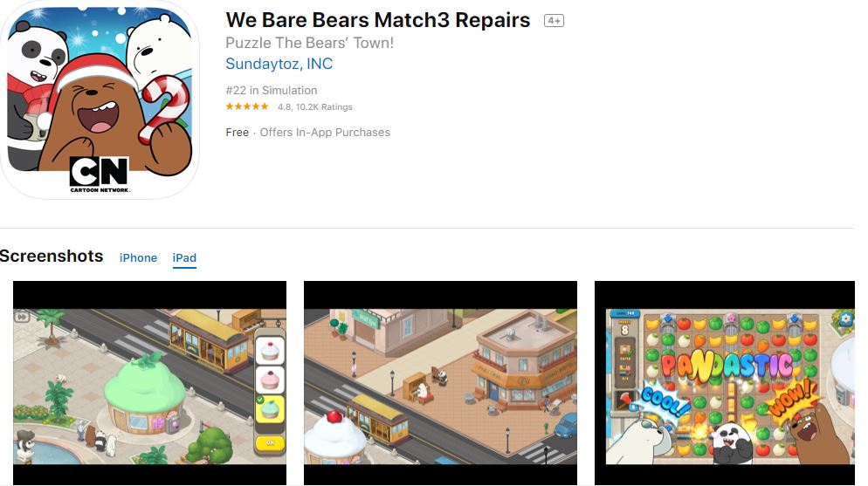Viewport: 868px width, 486px height.
Task: Click the app title We Bare Bears Match3 Repairs
Action: click(x=377, y=20)
